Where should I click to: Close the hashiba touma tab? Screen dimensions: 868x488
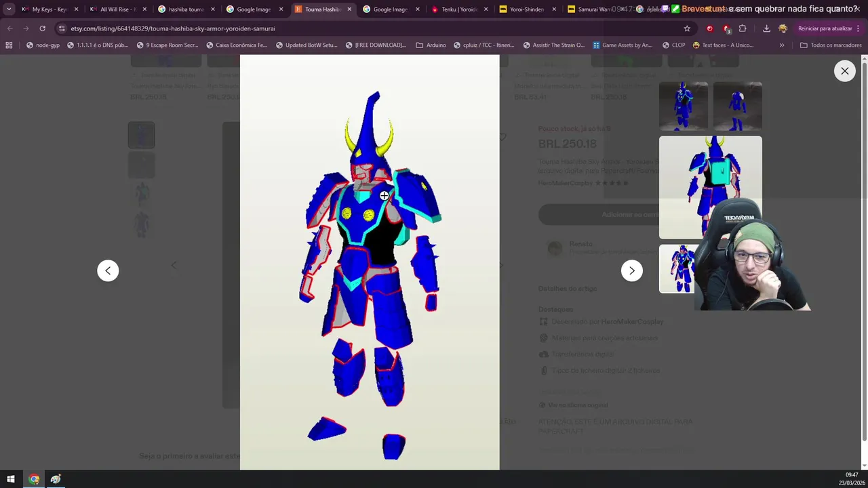point(212,9)
